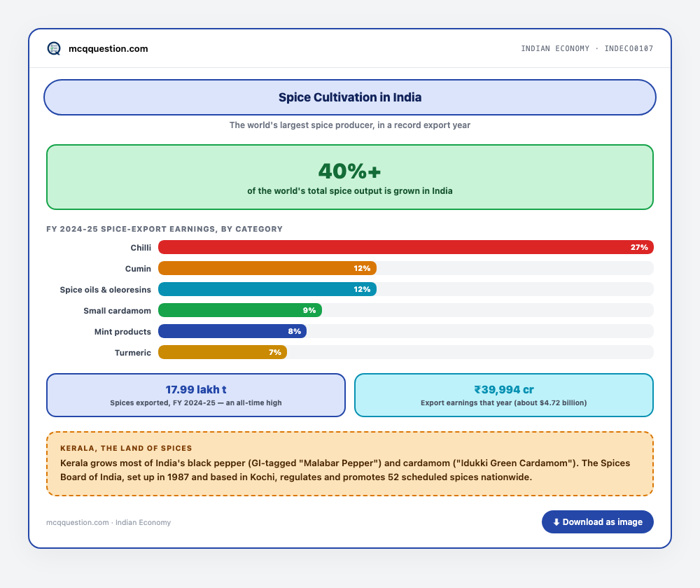Screen dimensions: 700x588
Task: Click the 40%+ world spice output card
Action: click(350, 177)
